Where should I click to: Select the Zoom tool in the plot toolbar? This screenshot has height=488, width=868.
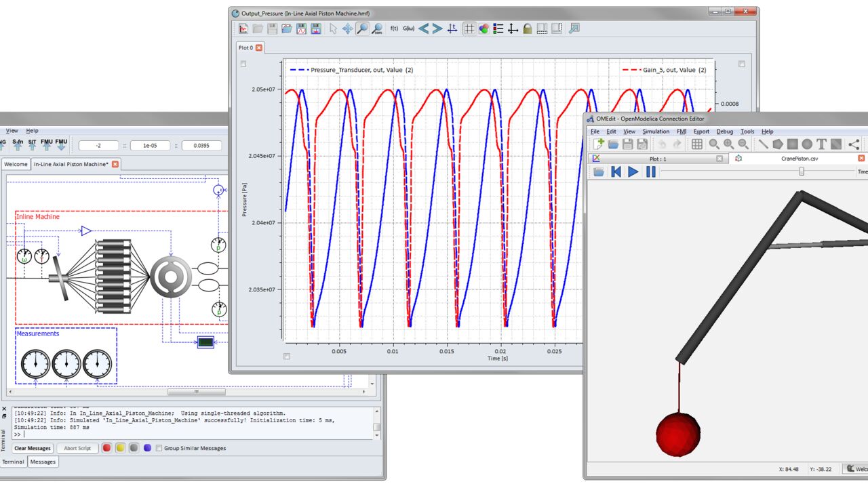(362, 28)
